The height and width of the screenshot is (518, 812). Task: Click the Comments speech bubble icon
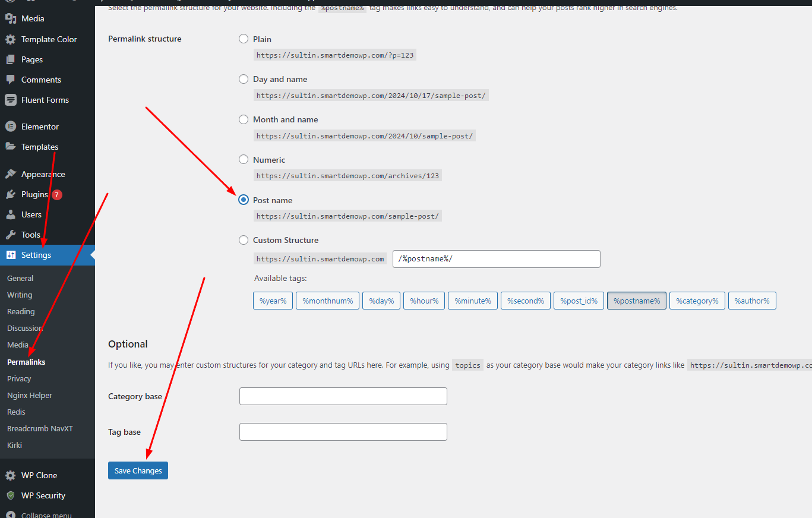pyautogui.click(x=11, y=80)
